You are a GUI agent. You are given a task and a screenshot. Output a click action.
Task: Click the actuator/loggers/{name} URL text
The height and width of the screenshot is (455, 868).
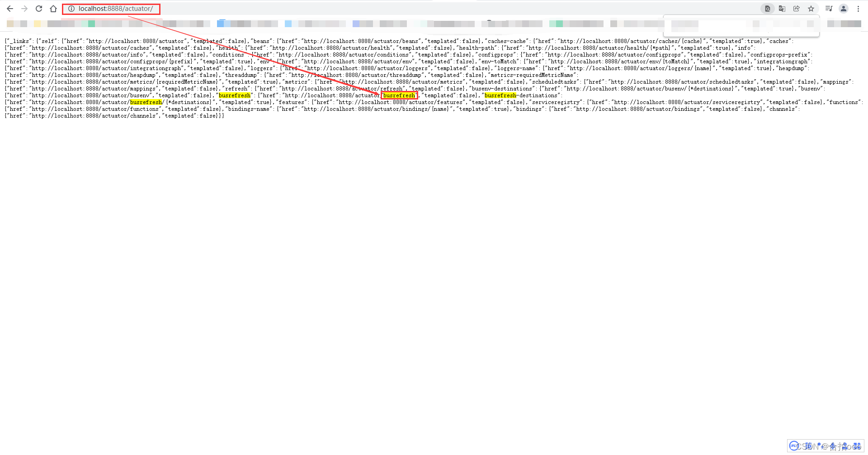coord(641,68)
